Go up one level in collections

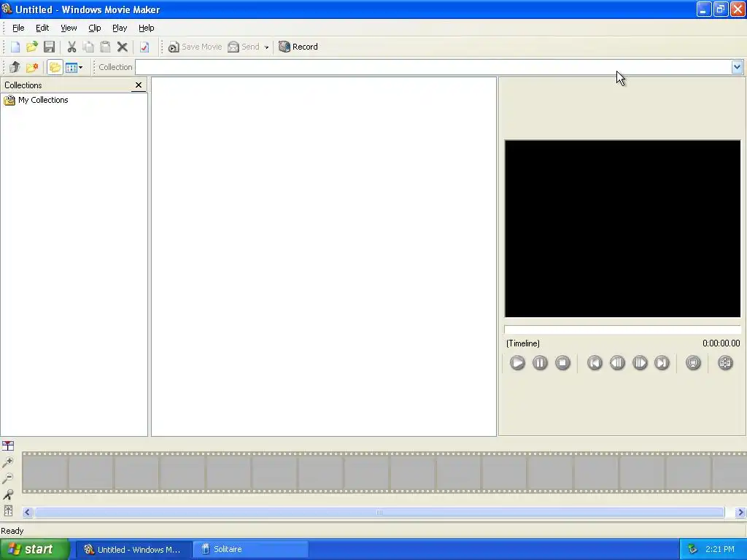pos(15,67)
